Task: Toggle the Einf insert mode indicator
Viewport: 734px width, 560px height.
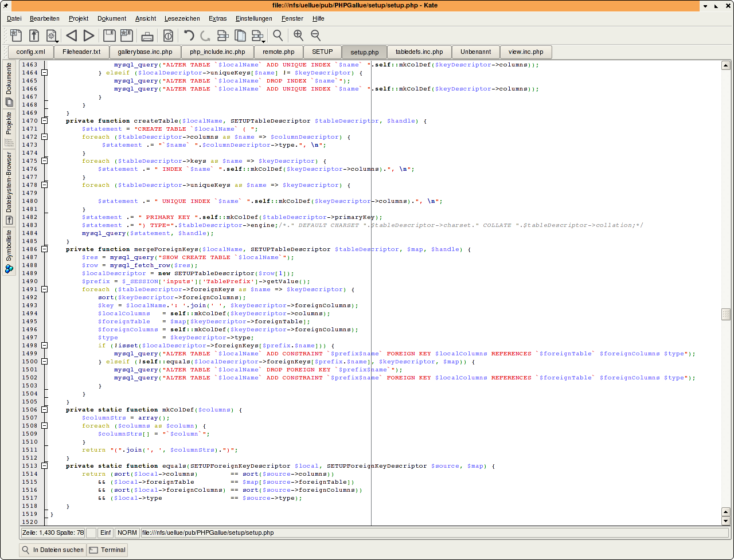Action: pyautogui.click(x=106, y=532)
